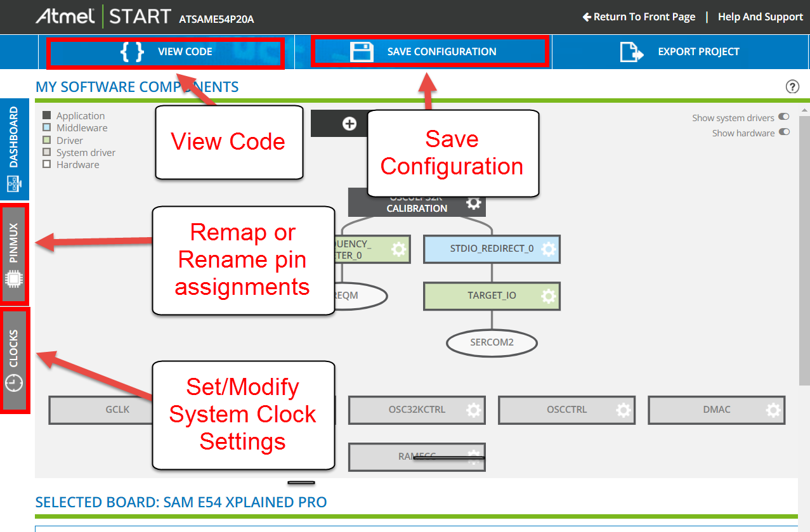Screen dimensions: 810x532
Task: Switch to the CLOCKS side tab
Action: point(14,360)
